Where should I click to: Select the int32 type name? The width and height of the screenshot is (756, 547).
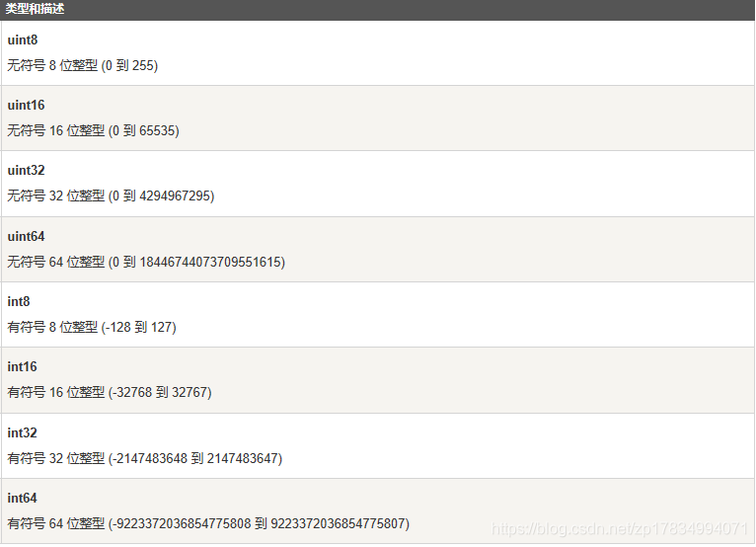22,432
